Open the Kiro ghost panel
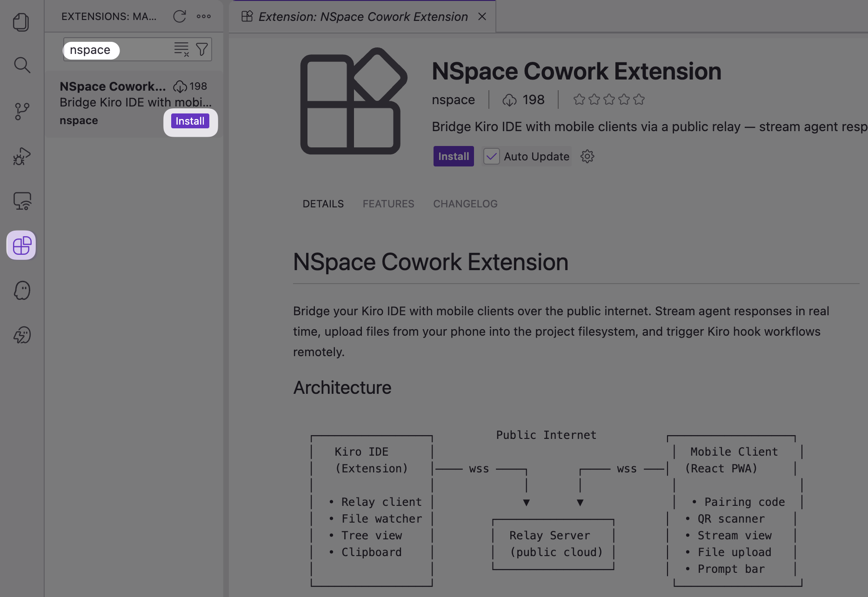 [x=21, y=290]
